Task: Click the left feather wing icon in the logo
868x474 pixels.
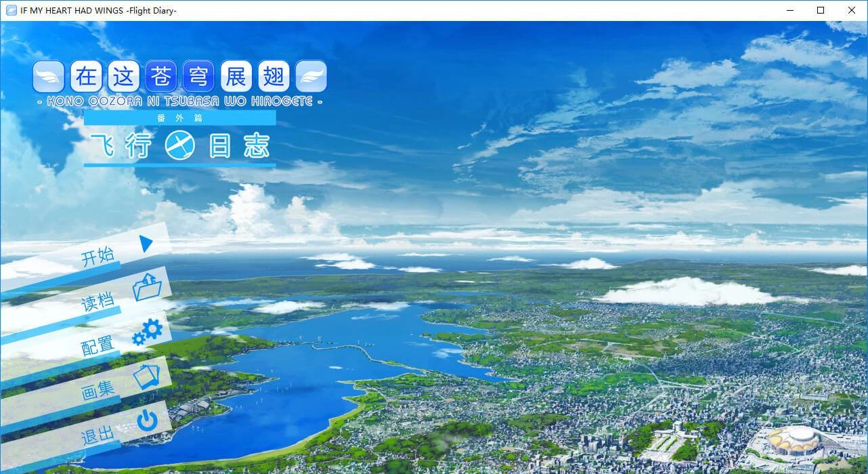Action: 47,76
